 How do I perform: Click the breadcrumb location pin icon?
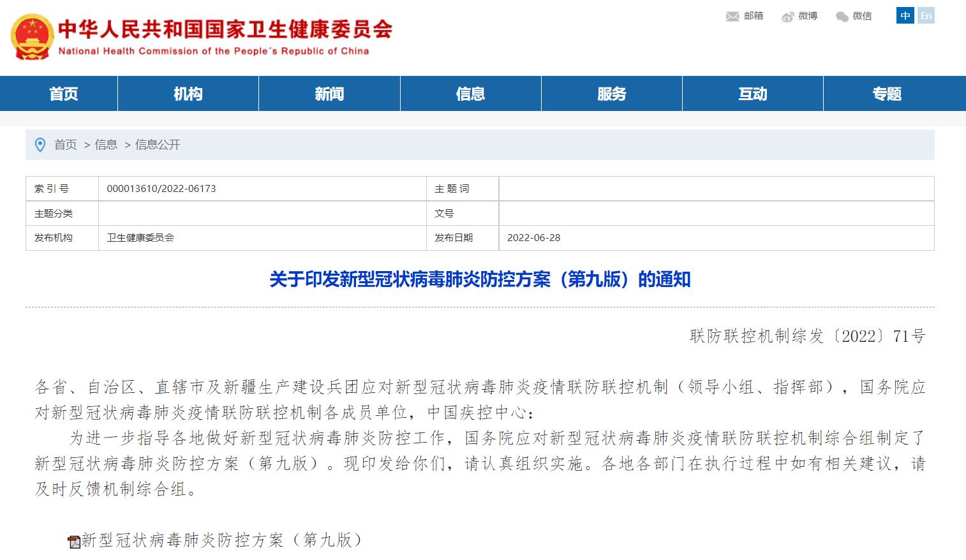point(40,145)
